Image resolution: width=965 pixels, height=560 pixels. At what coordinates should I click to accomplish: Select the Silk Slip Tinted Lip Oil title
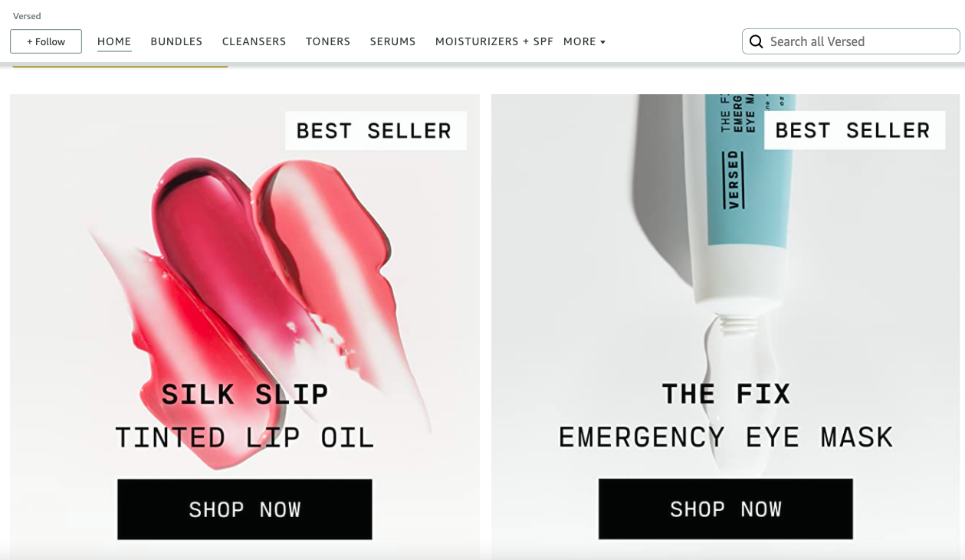tap(245, 416)
